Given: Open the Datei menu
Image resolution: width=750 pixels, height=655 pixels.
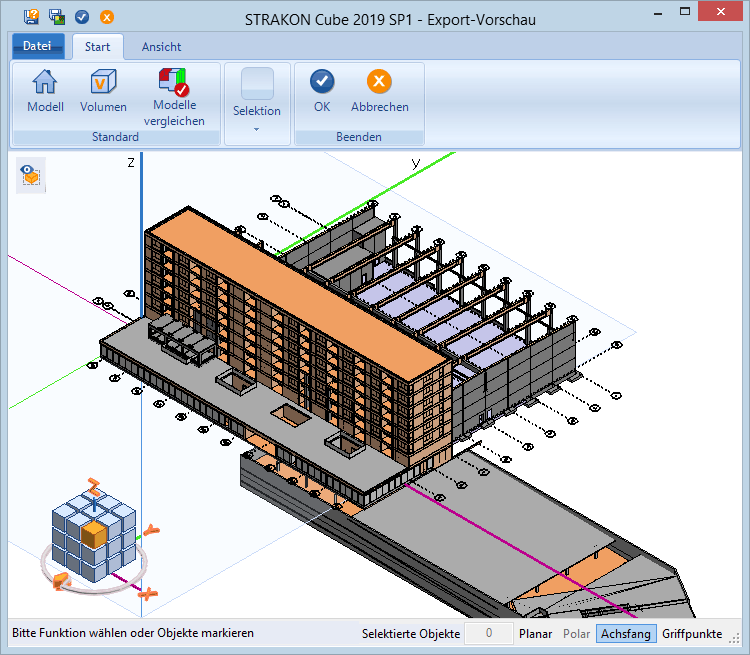Looking at the screenshot, I should (37, 46).
